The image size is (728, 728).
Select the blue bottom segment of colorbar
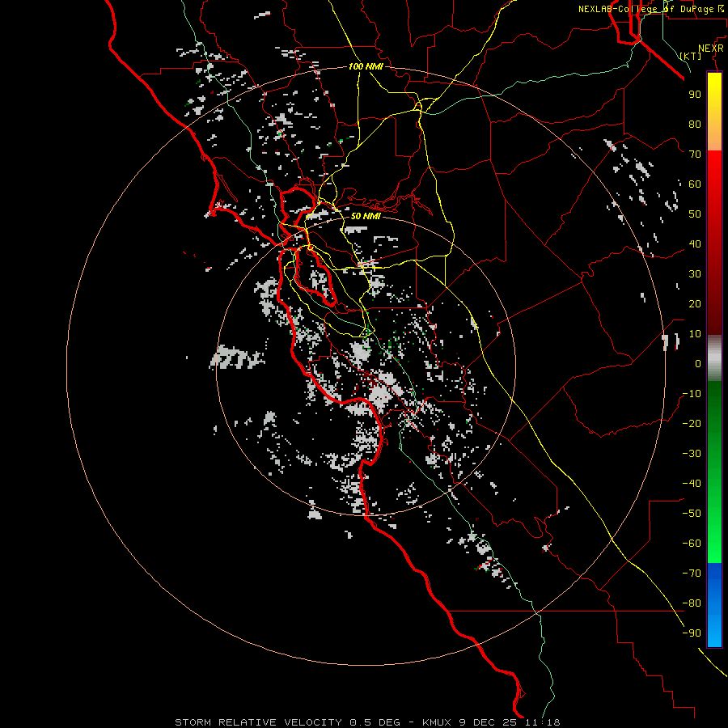tap(714, 604)
